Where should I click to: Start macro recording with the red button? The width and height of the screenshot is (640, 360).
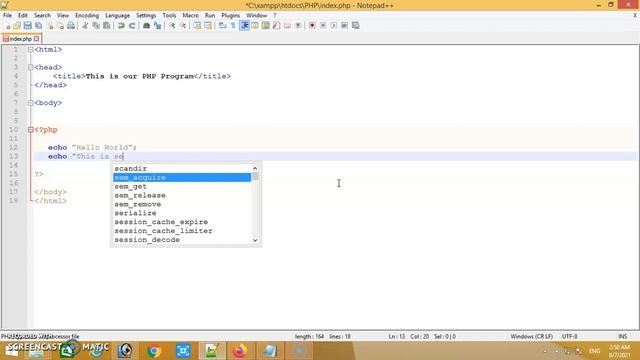coord(312,25)
